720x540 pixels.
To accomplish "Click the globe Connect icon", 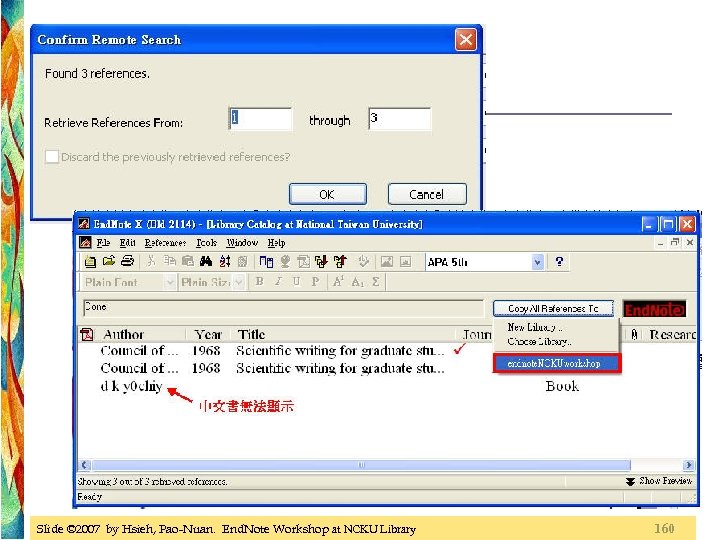I will point(285,262).
